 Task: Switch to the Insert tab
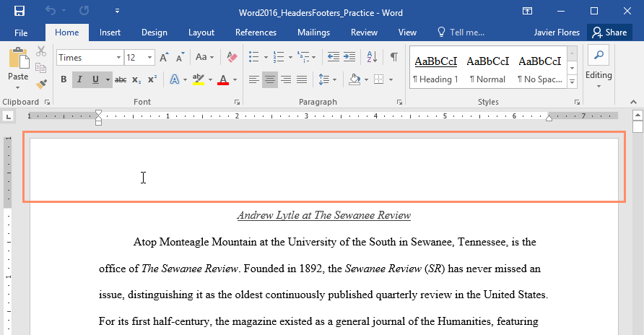110,32
